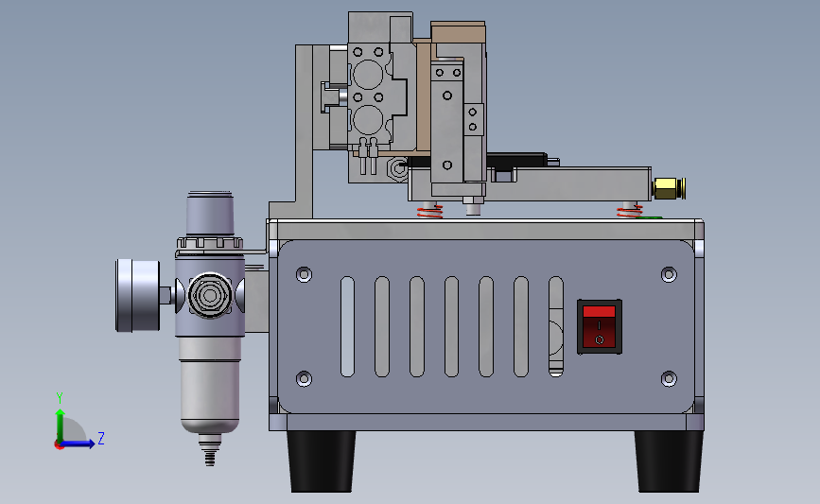
Task: Select the drain valve under the filter bowl
Action: 210,450
